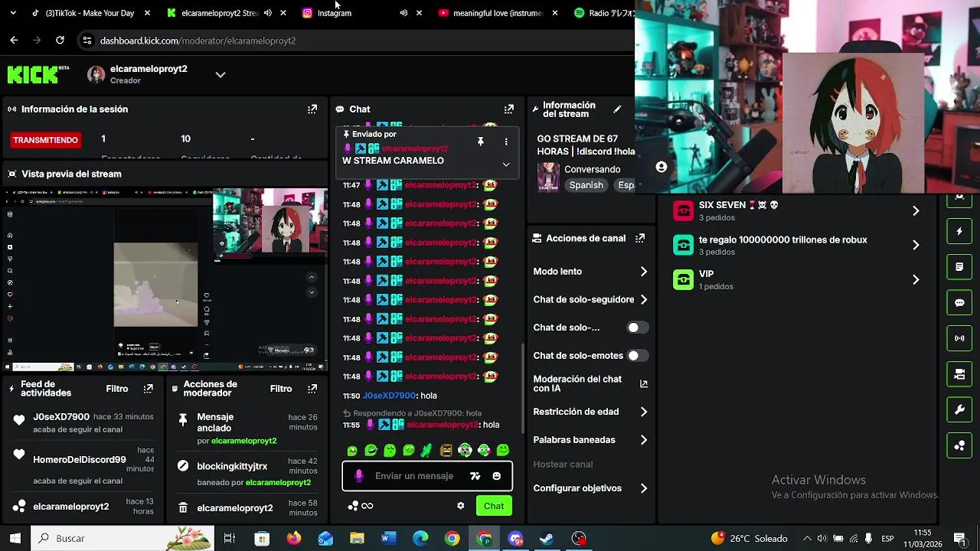980x551 pixels.
Task: Open Restricción de edad settings
Action: 590,412
